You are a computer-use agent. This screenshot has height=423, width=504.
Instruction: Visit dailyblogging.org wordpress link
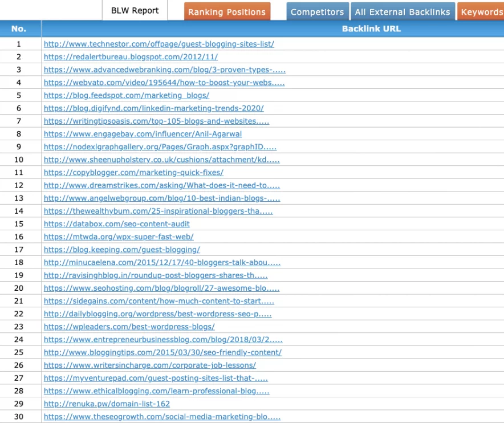(x=157, y=314)
